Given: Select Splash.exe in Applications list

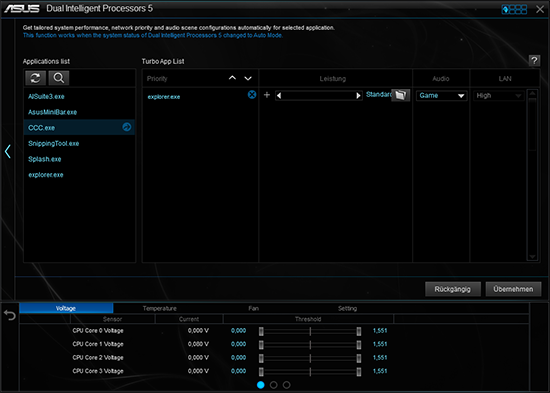Looking at the screenshot, I should coord(79,159).
